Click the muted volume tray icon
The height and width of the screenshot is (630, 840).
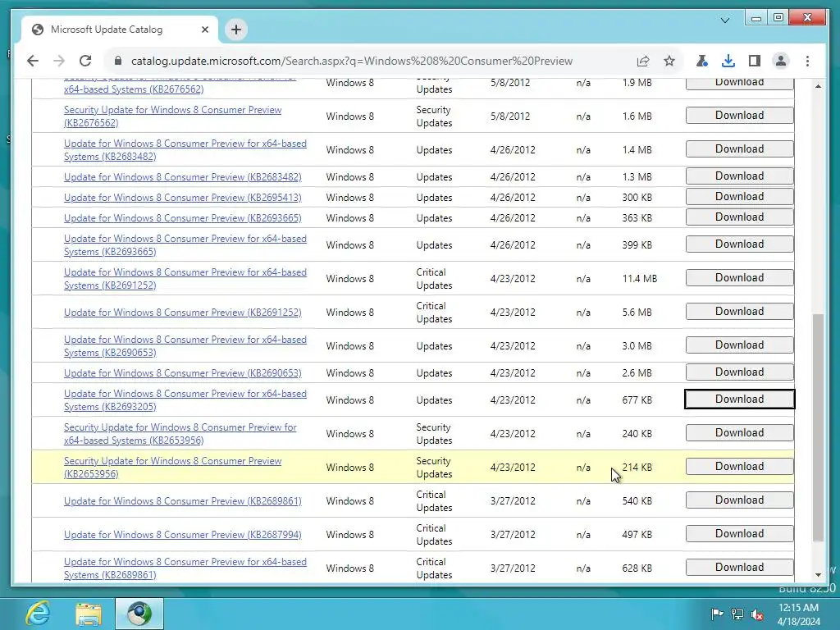(757, 614)
